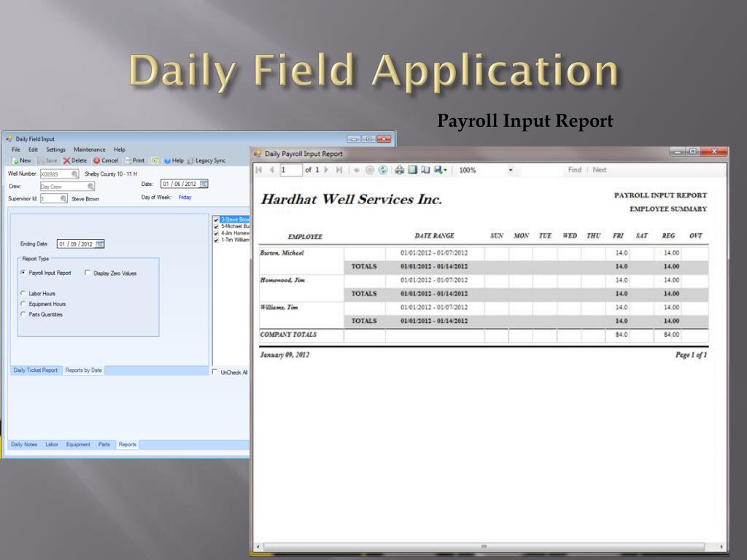
Task: Open the Edit menu
Action: 33,149
